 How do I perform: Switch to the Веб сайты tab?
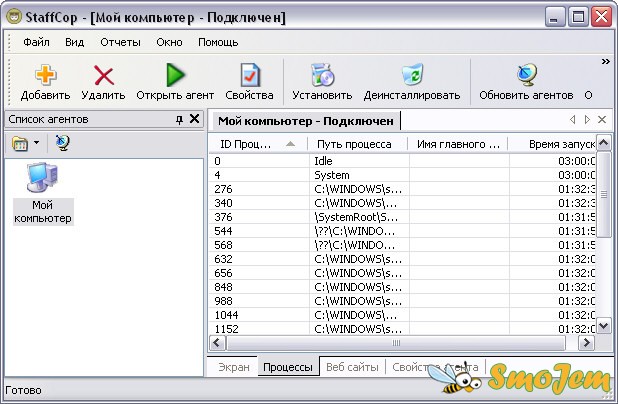point(352,367)
